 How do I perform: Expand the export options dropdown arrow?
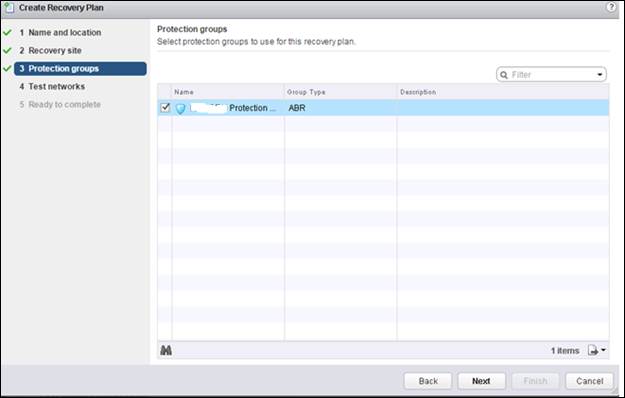click(603, 350)
